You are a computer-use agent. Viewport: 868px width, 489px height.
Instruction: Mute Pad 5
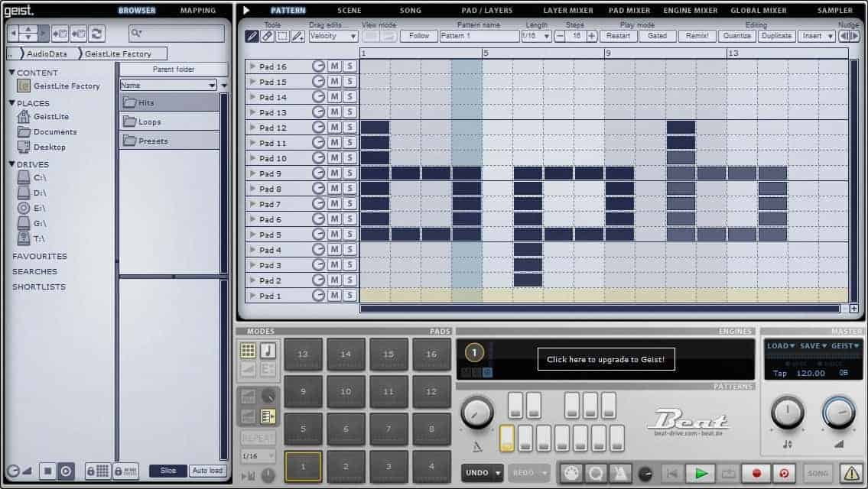[333, 234]
